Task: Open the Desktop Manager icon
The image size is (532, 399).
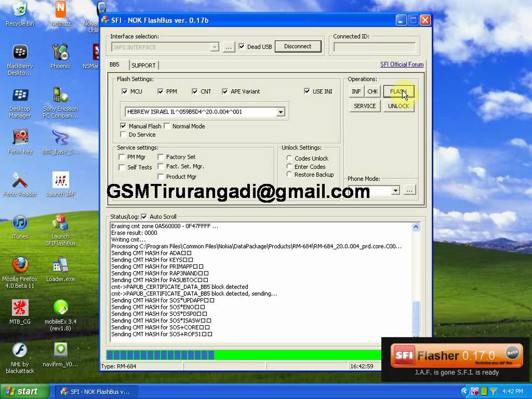Action: pos(20,103)
